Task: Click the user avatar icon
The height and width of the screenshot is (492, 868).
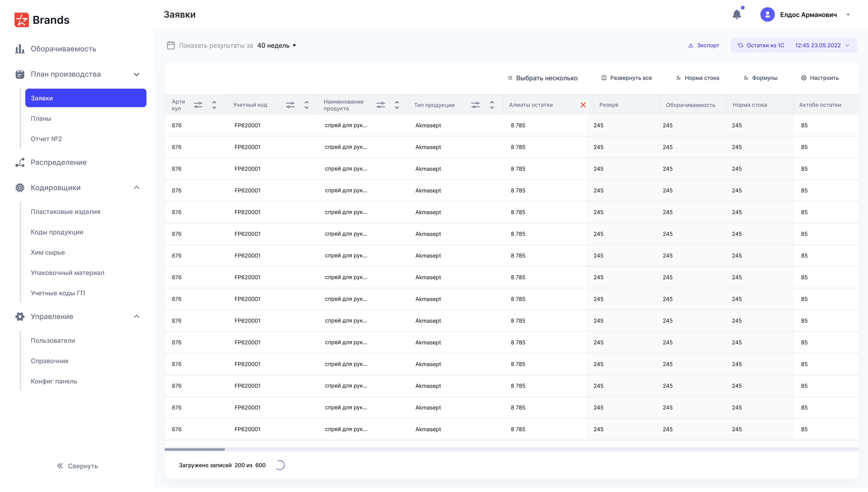Action: tap(767, 14)
